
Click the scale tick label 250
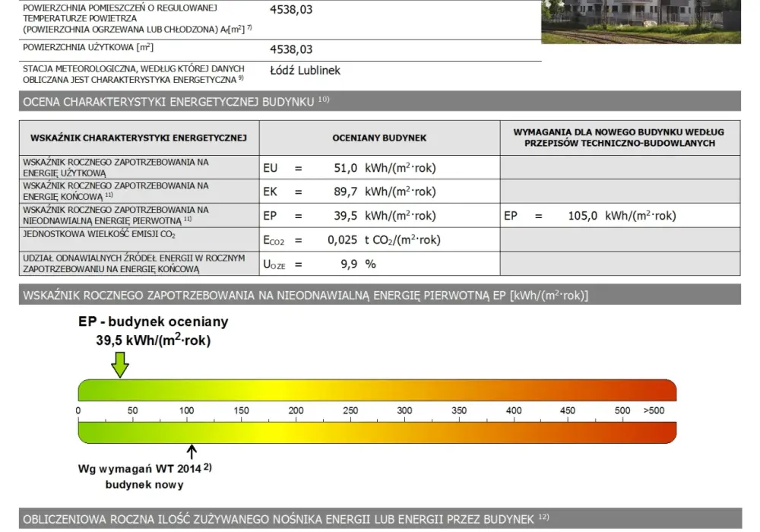click(x=350, y=411)
